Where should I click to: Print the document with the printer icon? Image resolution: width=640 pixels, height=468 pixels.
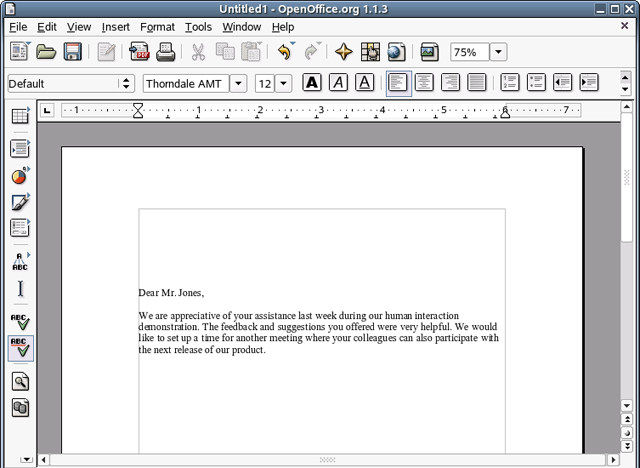click(x=166, y=52)
